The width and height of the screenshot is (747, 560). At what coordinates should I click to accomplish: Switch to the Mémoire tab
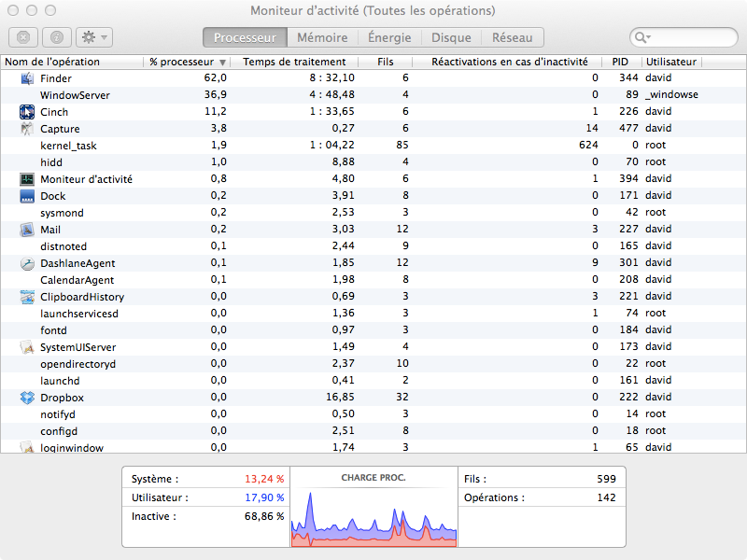tap(322, 37)
